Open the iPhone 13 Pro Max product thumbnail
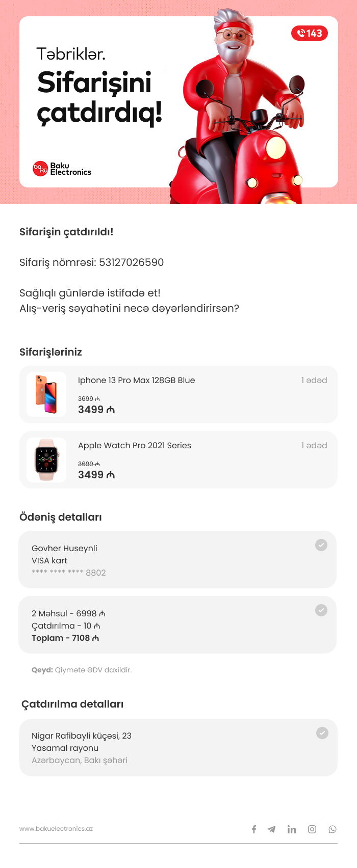 pos(46,394)
